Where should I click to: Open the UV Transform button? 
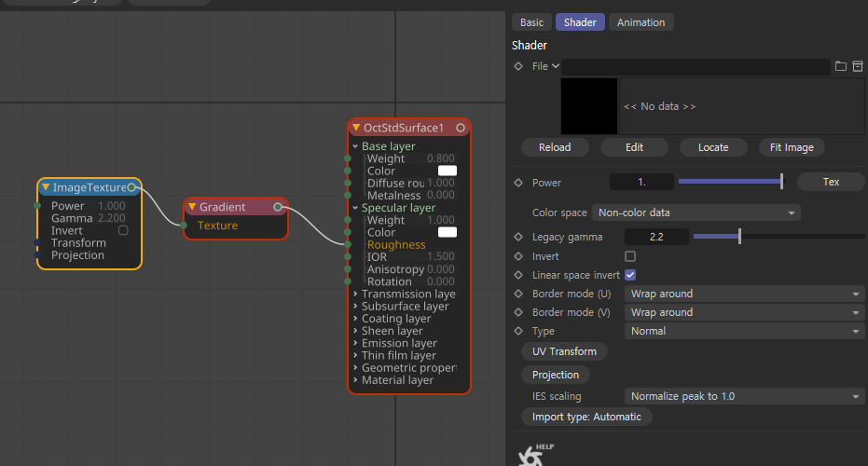click(x=565, y=351)
